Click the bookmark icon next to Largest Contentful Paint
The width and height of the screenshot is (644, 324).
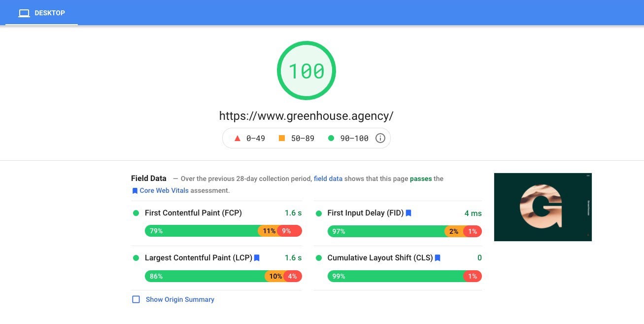[257, 258]
